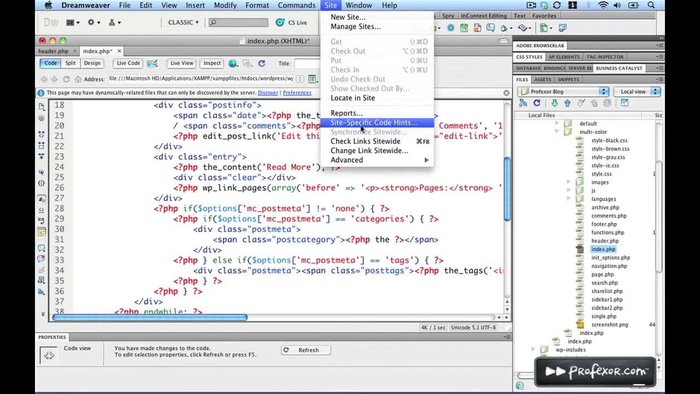700x394 pixels.
Task: Open the CLASSIC workspace switcher
Action: (x=183, y=22)
